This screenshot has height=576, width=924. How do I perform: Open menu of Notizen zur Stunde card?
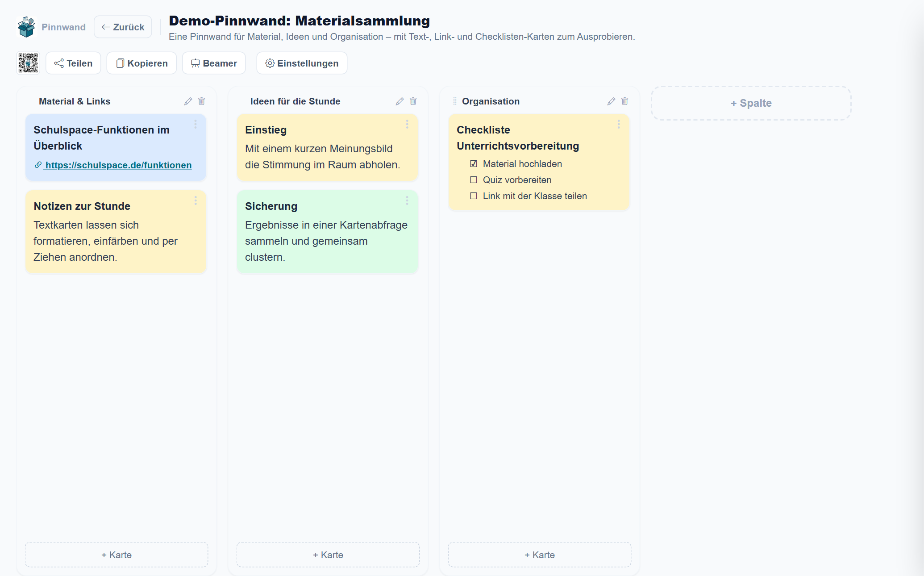click(x=196, y=200)
